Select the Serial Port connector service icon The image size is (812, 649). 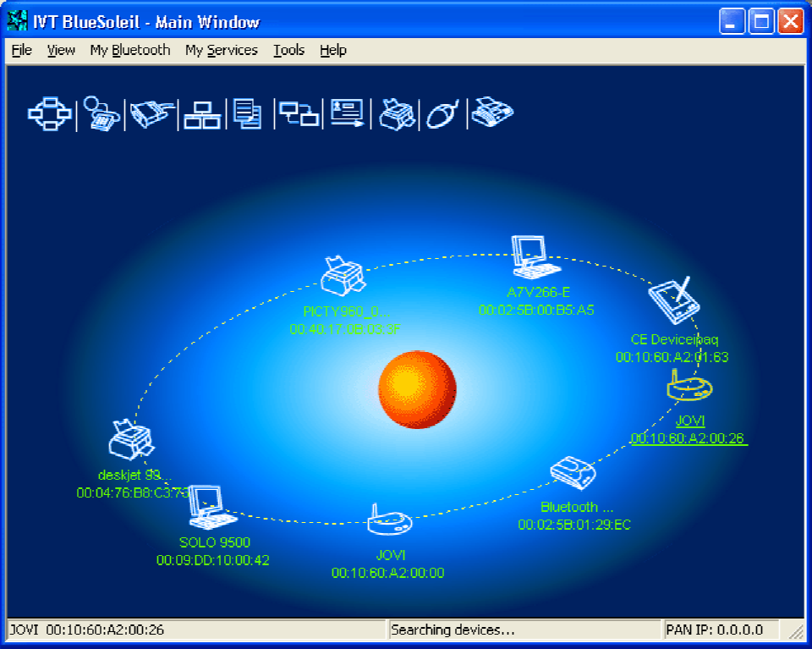(x=151, y=113)
